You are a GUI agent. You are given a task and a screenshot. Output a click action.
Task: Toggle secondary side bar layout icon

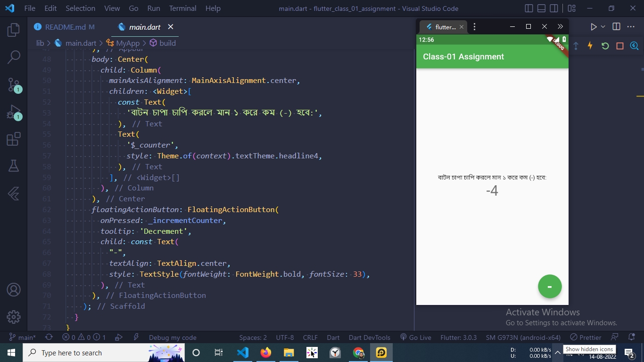tap(554, 8)
